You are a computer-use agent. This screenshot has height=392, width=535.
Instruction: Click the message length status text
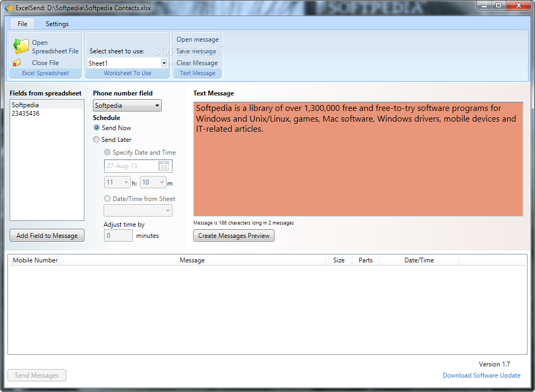pyautogui.click(x=243, y=222)
